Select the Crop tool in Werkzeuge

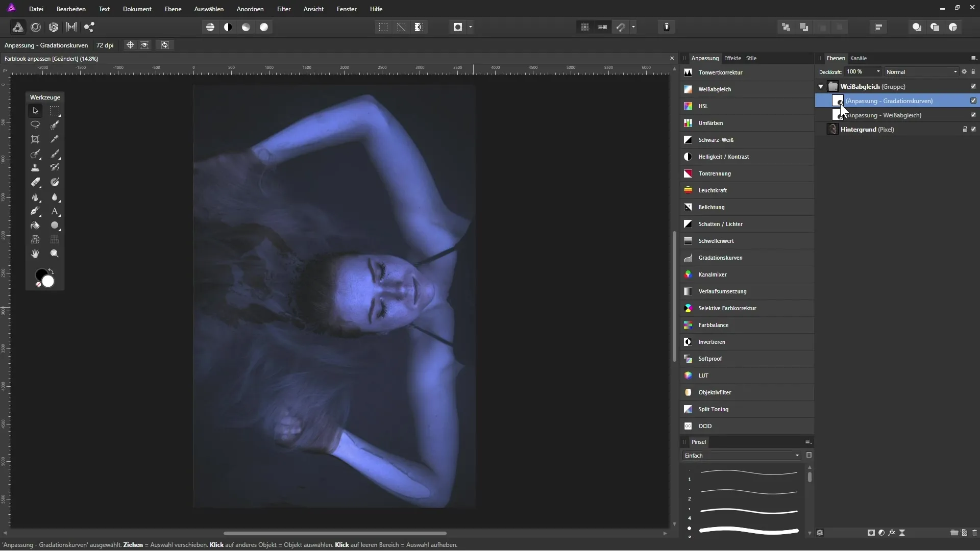coord(35,139)
